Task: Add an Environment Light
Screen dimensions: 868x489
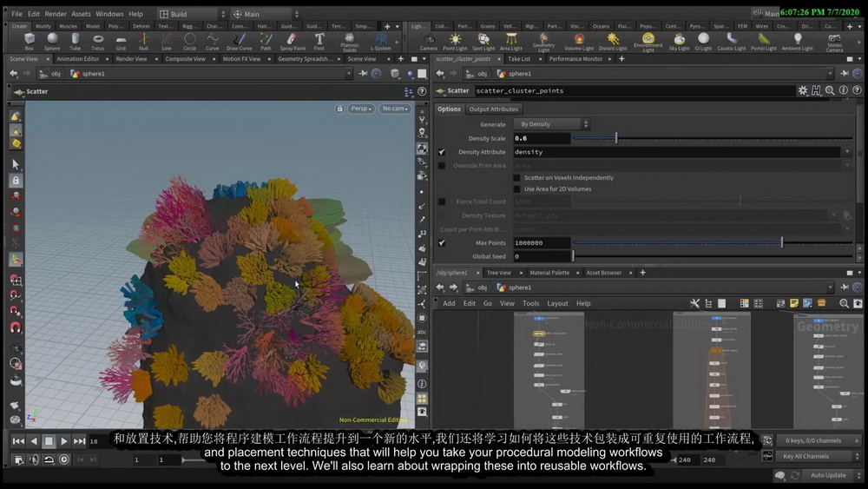Action: (x=648, y=42)
